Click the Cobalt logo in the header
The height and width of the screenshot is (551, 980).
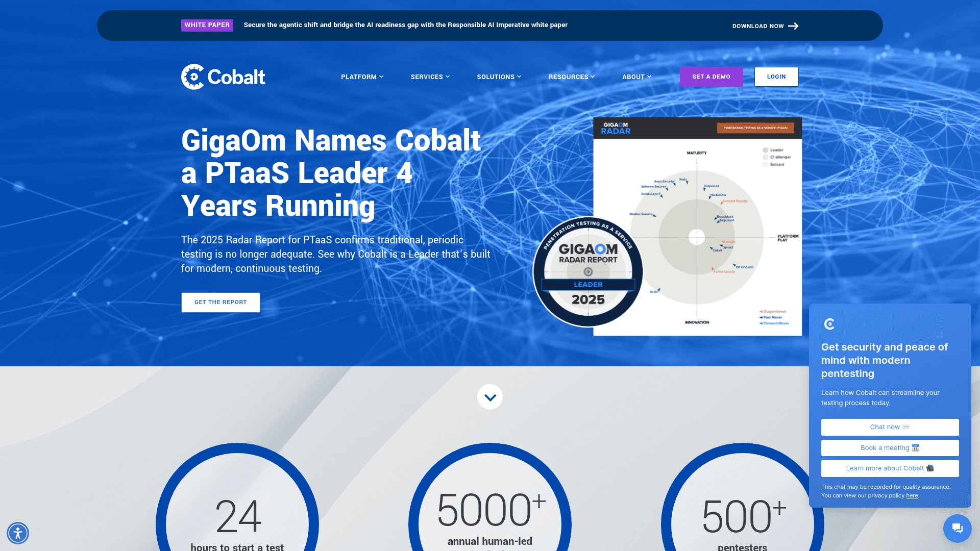[x=223, y=77]
